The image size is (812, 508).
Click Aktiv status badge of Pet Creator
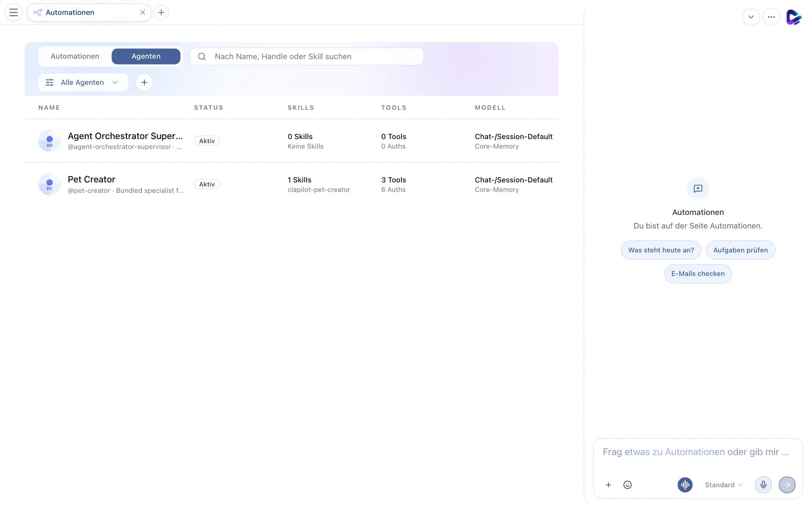207,184
